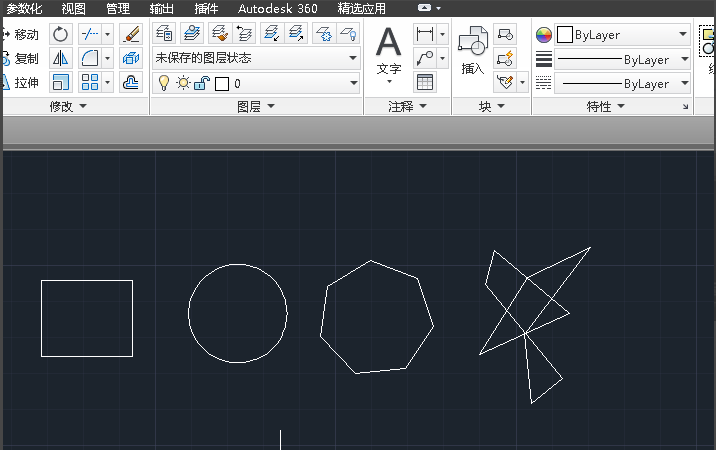Select the Linear dimension tool
Viewport: 716px width, 450px height.
pyautogui.click(x=425, y=34)
